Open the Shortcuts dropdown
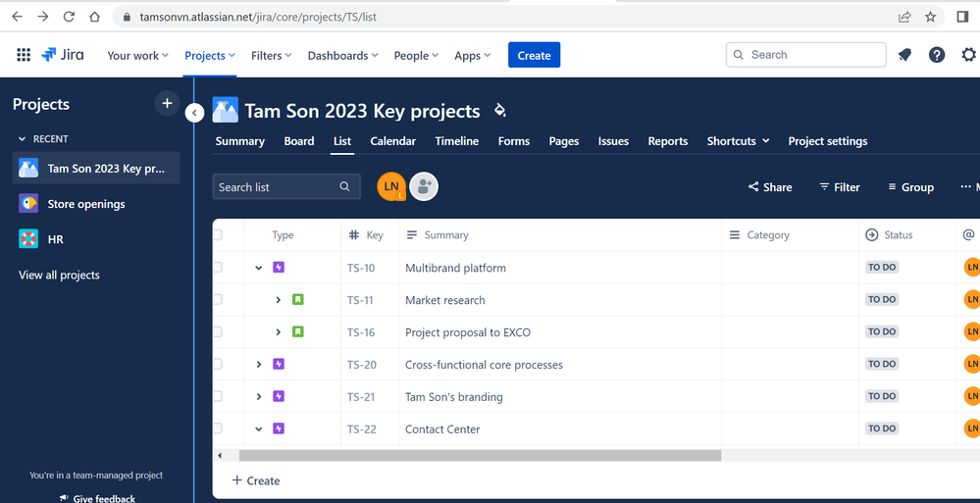 [x=738, y=141]
